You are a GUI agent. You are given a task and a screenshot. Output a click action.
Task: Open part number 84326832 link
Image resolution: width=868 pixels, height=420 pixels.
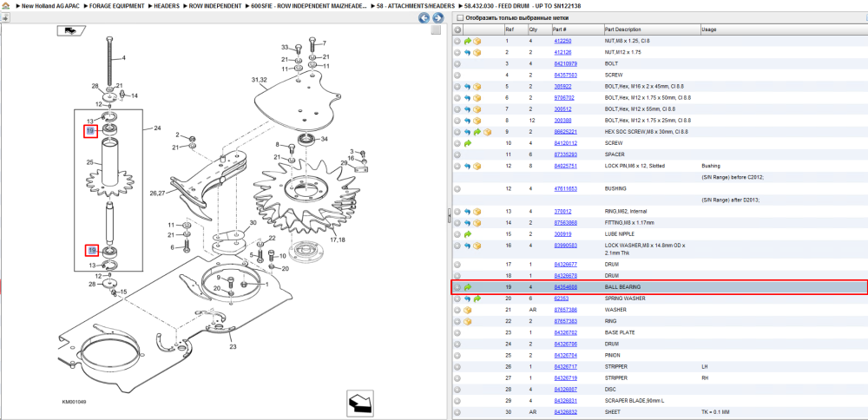566,412
